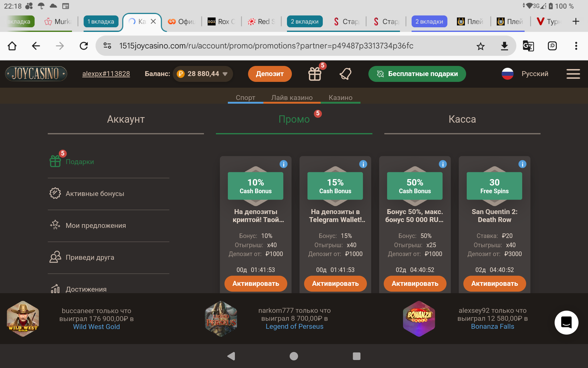Open the hamburger menu
Viewport: 588px width, 368px height.
click(573, 74)
